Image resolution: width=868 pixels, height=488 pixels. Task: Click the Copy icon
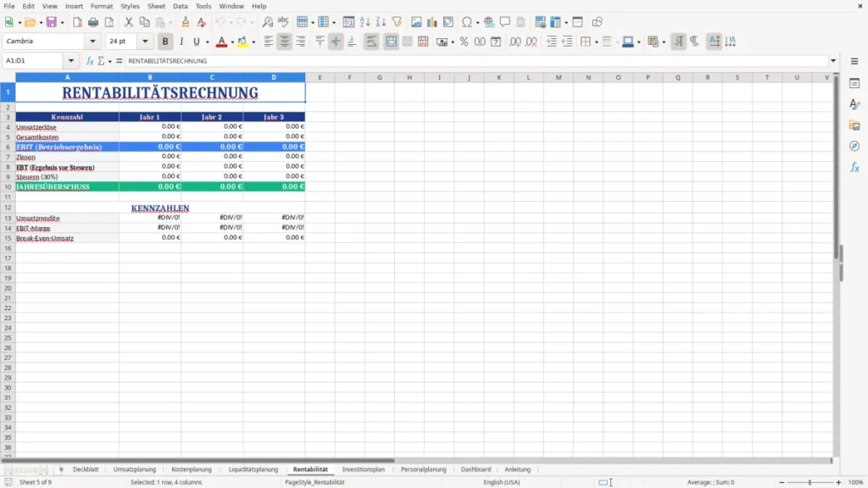[x=144, y=22]
